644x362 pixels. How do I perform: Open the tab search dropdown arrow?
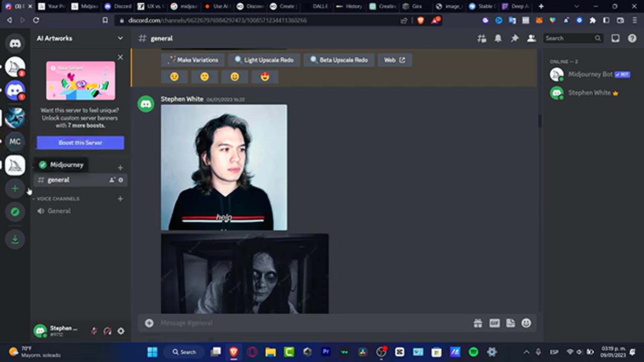pos(577,6)
